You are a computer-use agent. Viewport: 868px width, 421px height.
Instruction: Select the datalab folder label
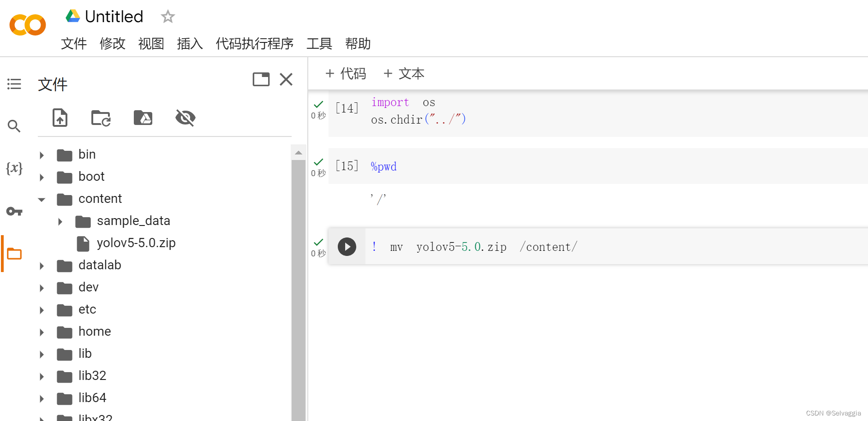[100, 265]
